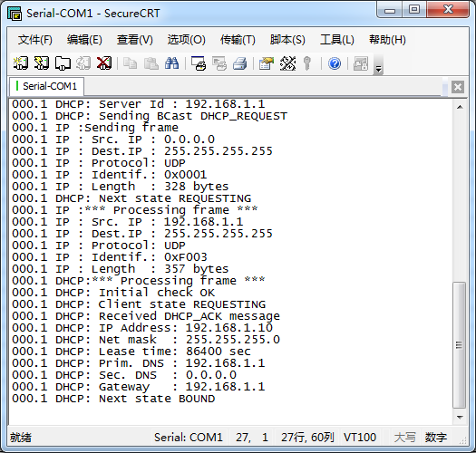
Task: Click the SecureFX toolbar icon
Action: 361,63
